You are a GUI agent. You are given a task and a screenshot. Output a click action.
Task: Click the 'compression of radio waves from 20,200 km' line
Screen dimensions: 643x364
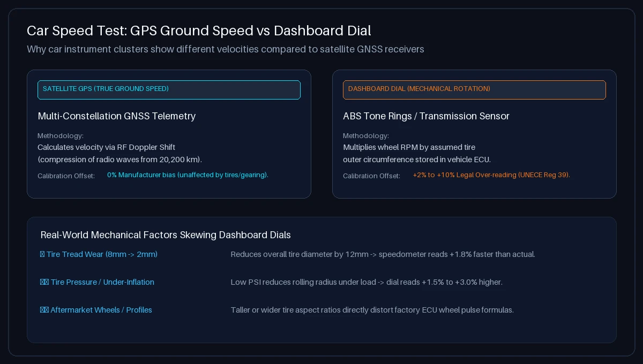(x=119, y=160)
